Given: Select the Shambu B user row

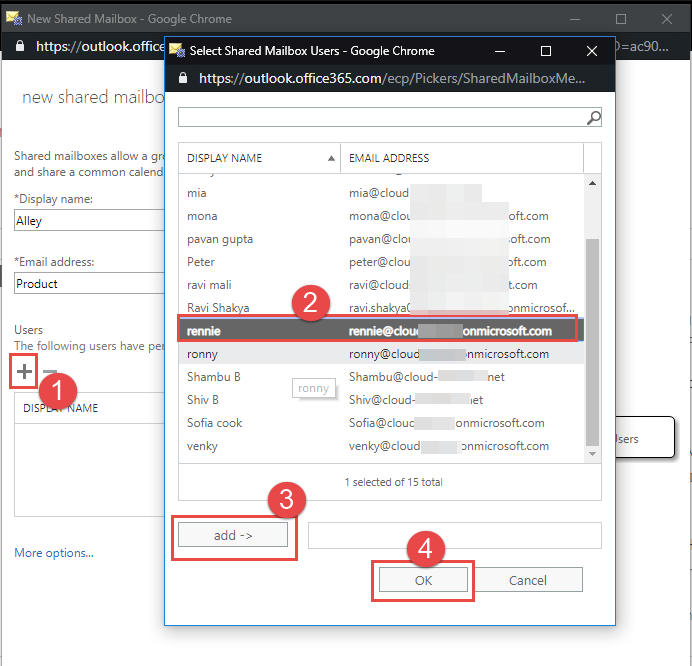Looking at the screenshot, I should click(x=381, y=376).
